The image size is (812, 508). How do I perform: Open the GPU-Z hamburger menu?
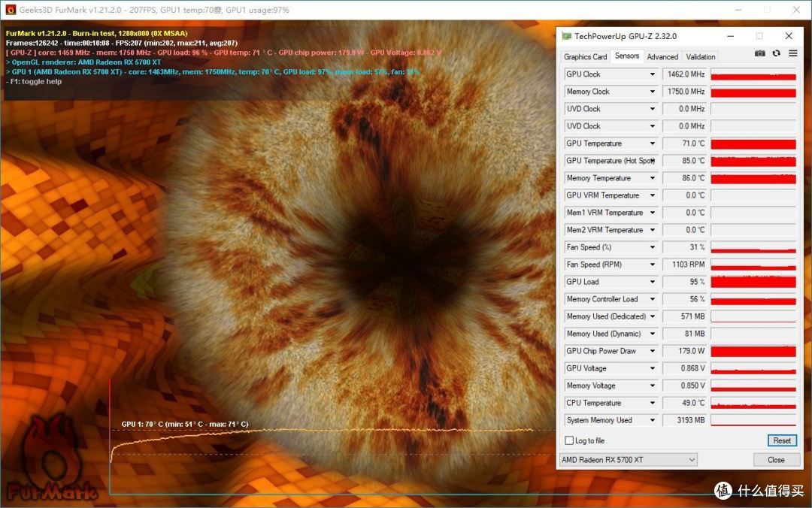pyautogui.click(x=793, y=53)
